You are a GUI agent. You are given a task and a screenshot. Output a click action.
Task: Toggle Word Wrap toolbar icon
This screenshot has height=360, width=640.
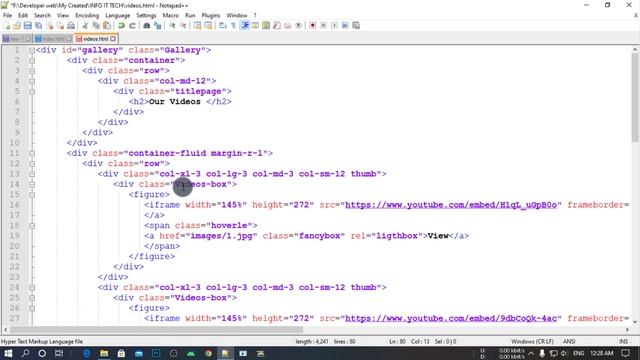[222, 25]
